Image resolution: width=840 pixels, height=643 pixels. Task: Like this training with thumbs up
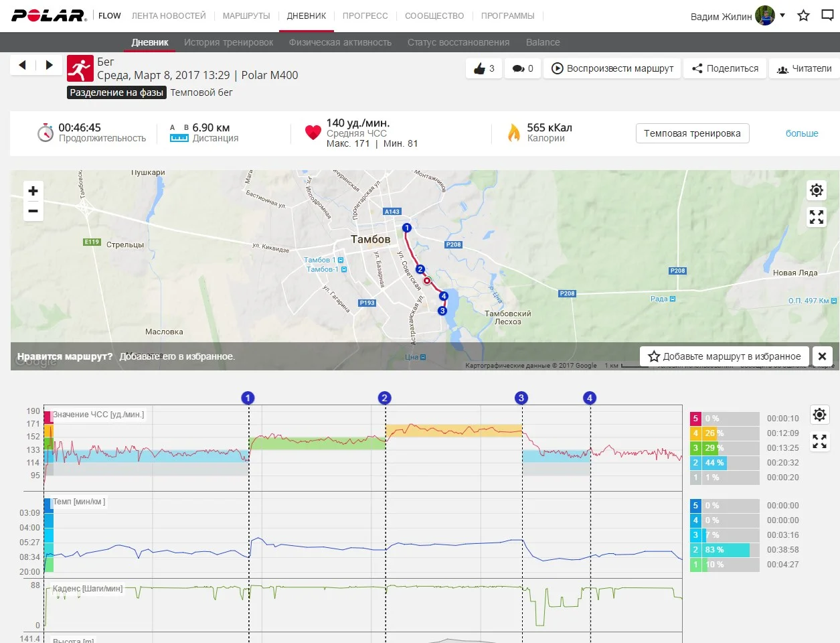point(484,68)
